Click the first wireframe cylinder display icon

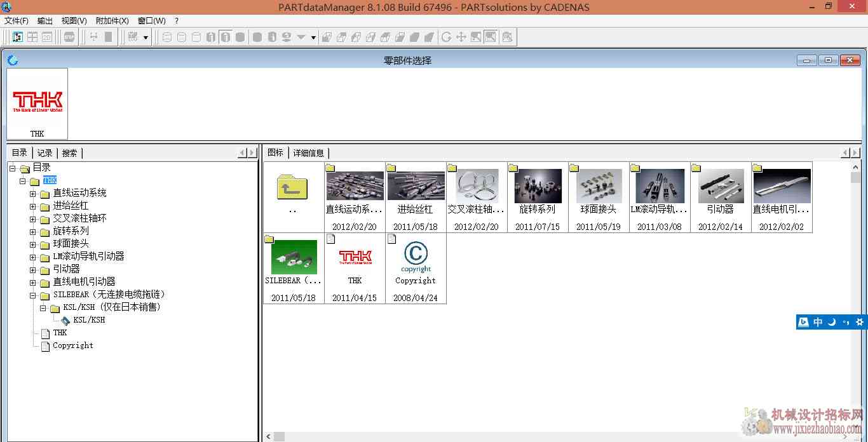click(x=167, y=37)
